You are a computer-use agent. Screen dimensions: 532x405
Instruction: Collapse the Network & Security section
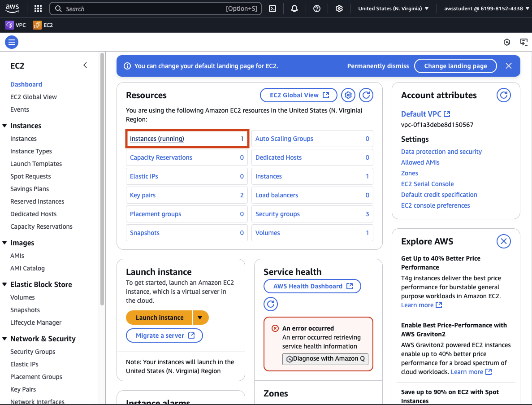[x=4, y=339]
